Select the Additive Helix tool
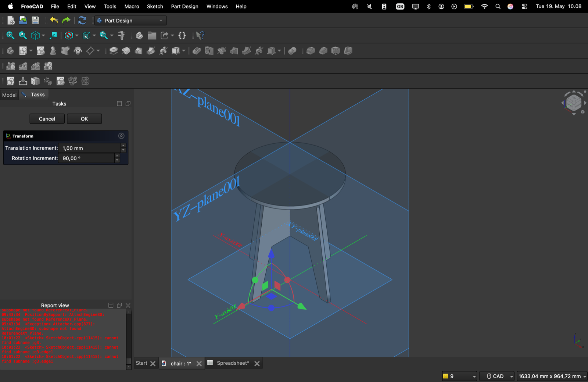 (164, 51)
